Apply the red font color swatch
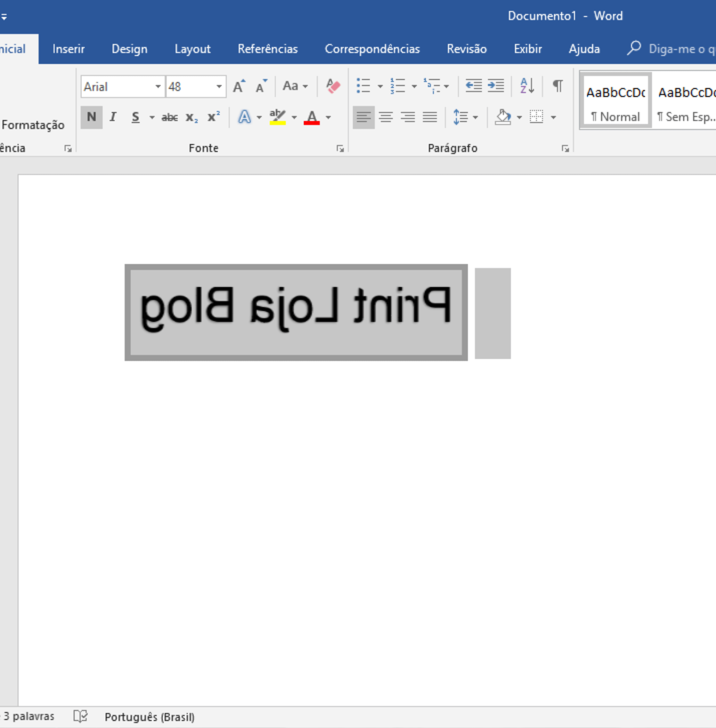Viewport: 716px width, 728px height. pyautogui.click(x=312, y=117)
